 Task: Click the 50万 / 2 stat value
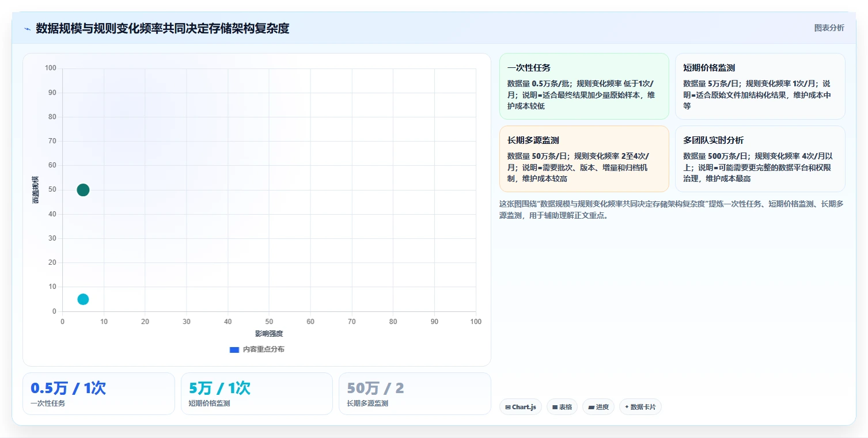pos(376,389)
